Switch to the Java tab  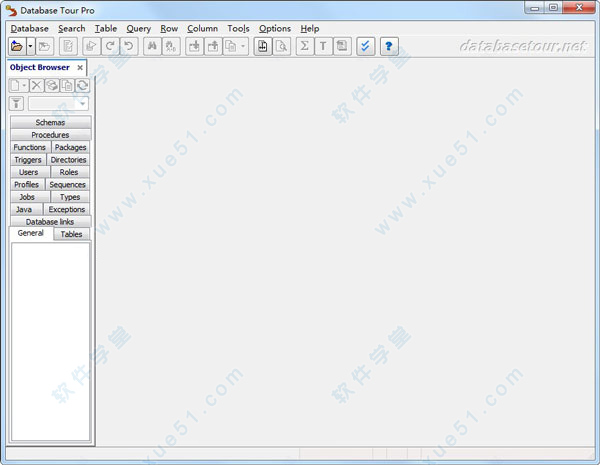pos(24,209)
